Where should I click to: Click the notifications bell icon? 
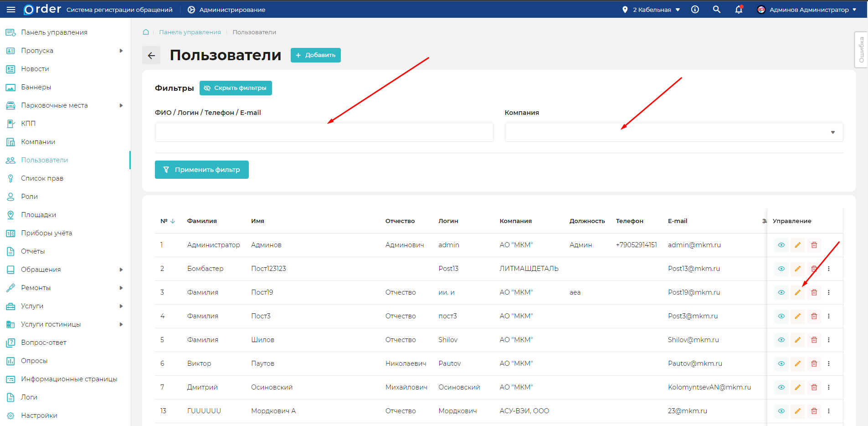pos(739,10)
